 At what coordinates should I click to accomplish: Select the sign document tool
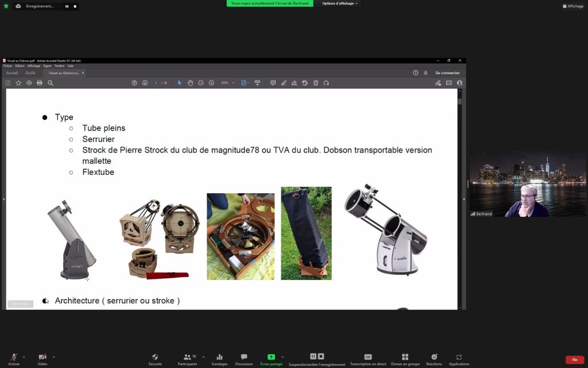[x=294, y=83]
